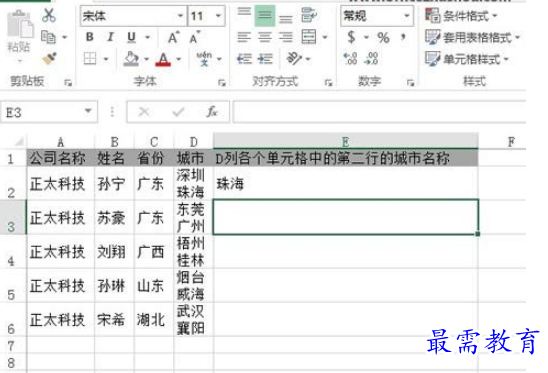Screen dimensions: 548x373
Task: Click Decrease Decimal icon
Action: pyautogui.click(x=371, y=58)
